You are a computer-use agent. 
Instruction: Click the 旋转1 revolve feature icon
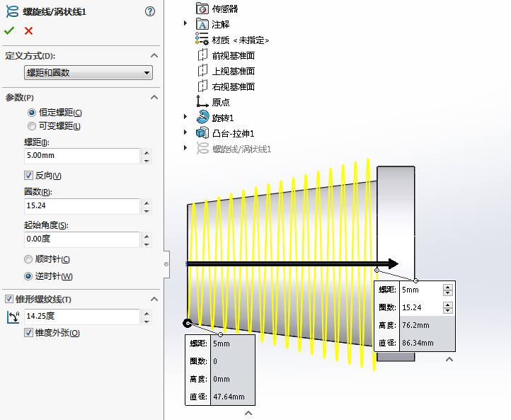point(202,118)
